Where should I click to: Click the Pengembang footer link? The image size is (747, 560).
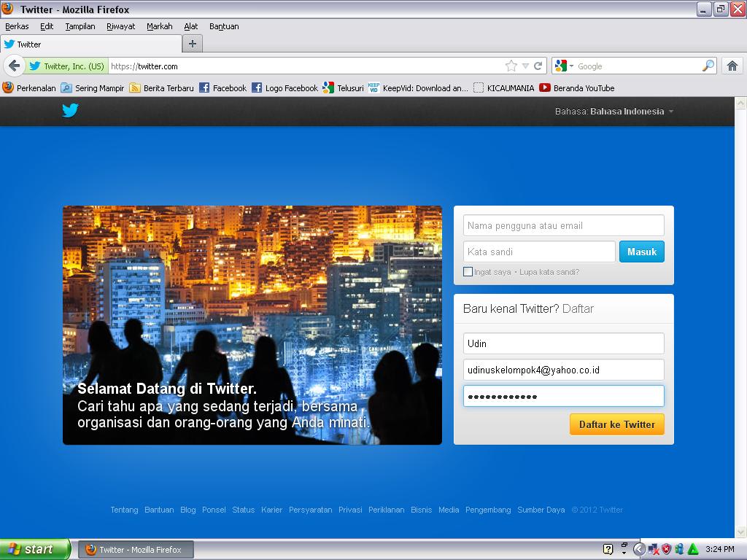tap(488, 510)
